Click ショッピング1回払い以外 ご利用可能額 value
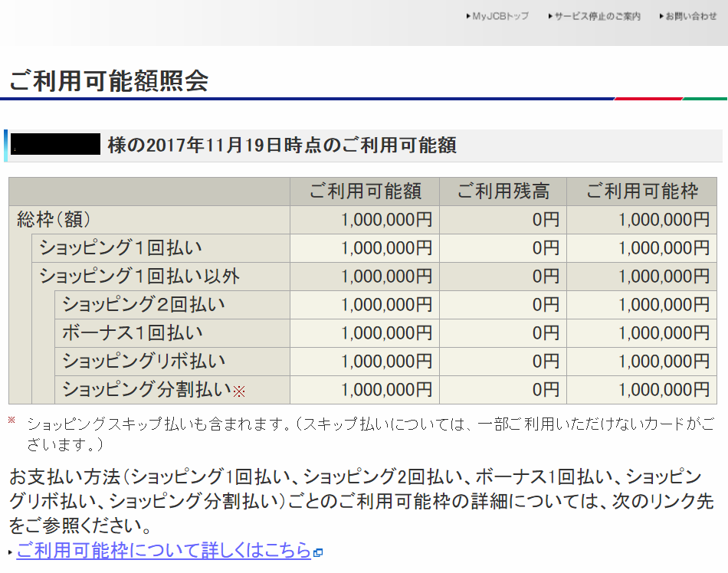The height and width of the screenshot is (573, 728). 387,276
